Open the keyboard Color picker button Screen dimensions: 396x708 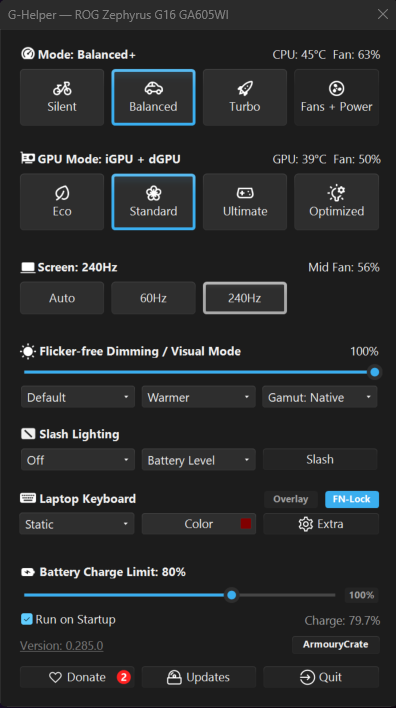[199, 524]
